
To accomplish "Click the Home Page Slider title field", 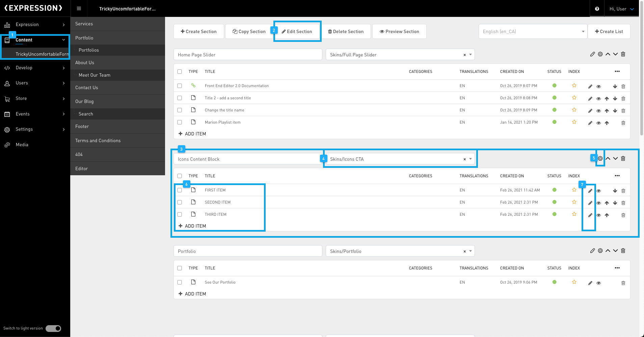I will click(247, 54).
